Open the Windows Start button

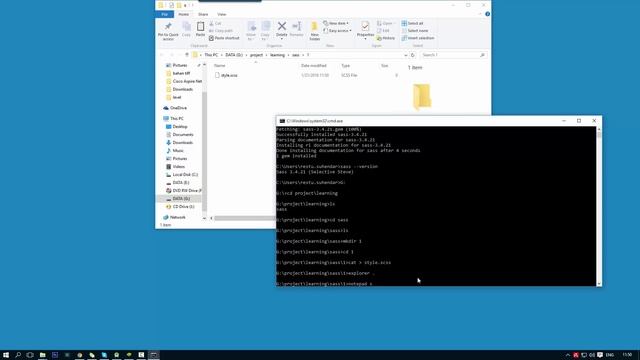click(x=6, y=355)
